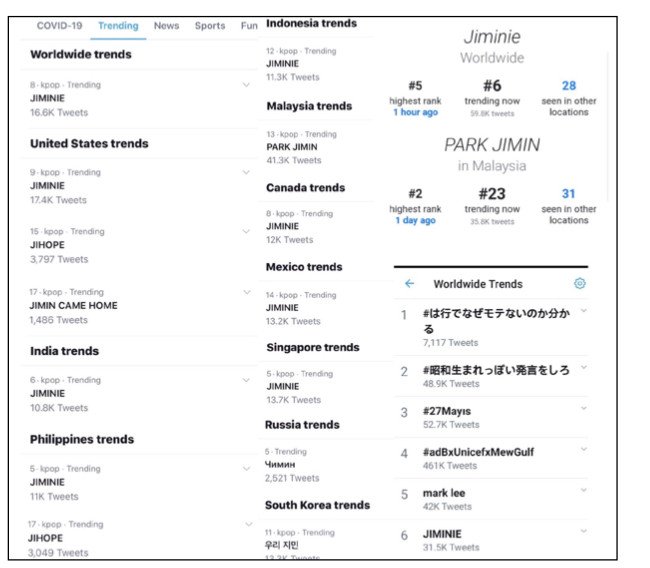The width and height of the screenshot is (650, 568).
Task: Open the COVID-19 tab
Action: click(59, 26)
